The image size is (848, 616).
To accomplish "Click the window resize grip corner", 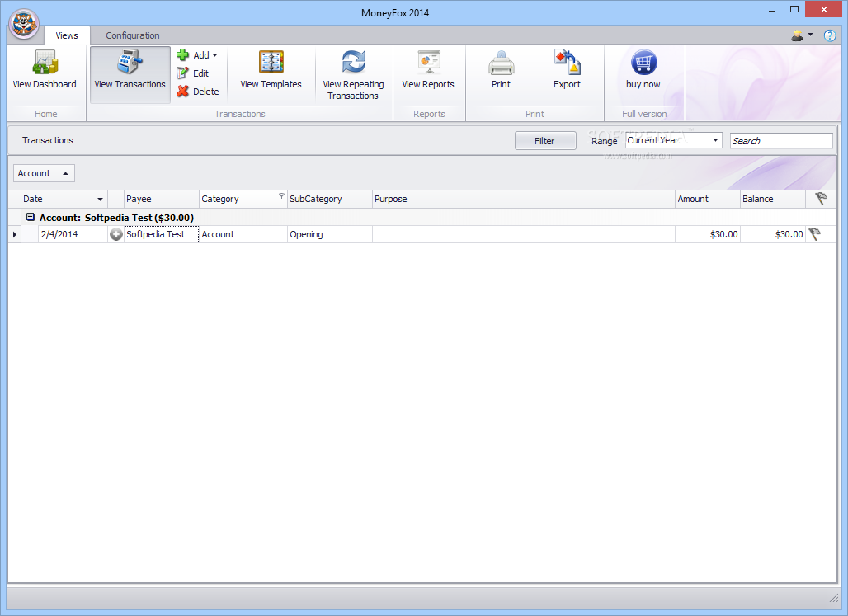I will pyautogui.click(x=833, y=598).
